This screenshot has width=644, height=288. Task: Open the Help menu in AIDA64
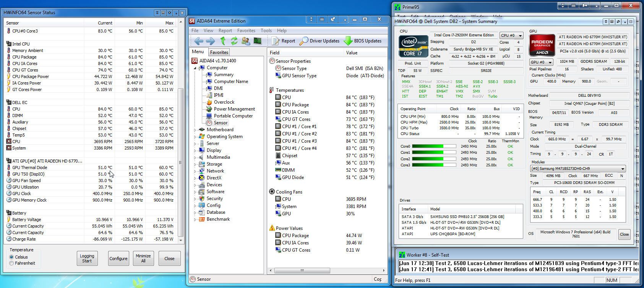coord(282,31)
